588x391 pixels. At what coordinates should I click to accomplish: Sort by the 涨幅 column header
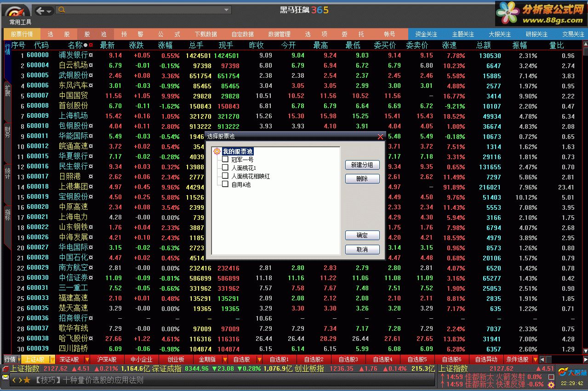[165, 45]
